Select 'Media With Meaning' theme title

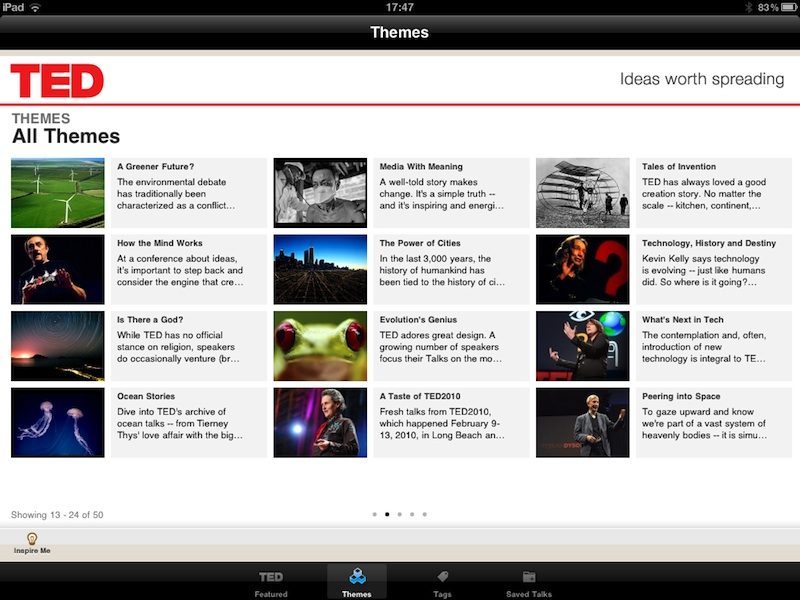(421, 167)
